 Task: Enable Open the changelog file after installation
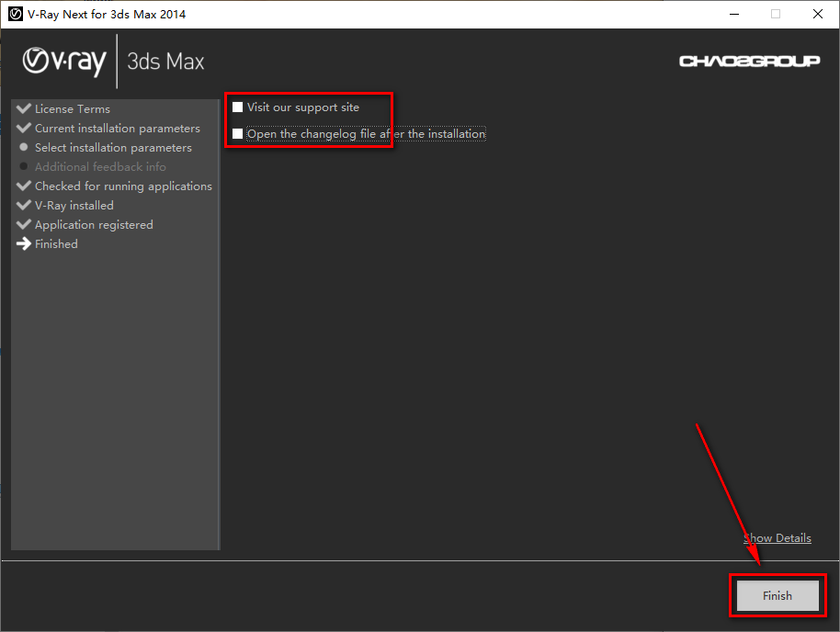tap(237, 133)
